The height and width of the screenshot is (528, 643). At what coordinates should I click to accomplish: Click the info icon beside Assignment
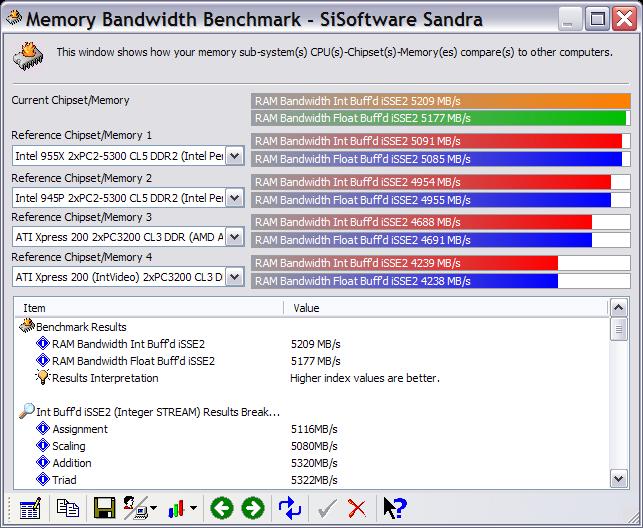coord(43,429)
